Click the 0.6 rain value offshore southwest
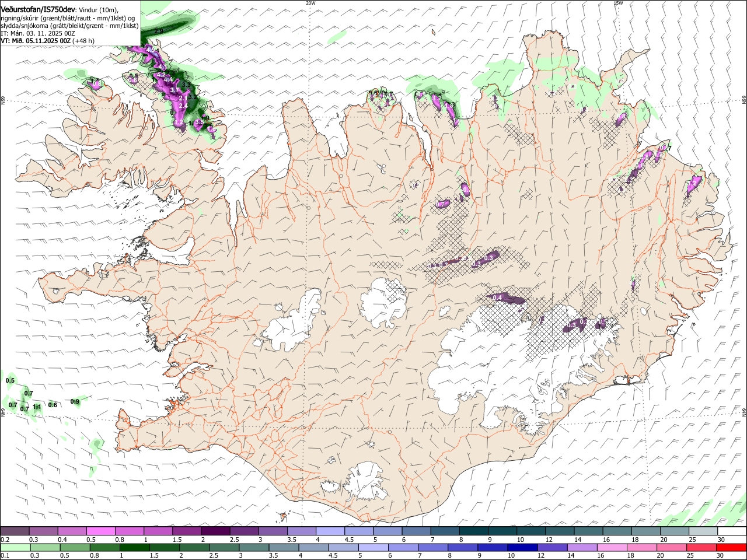 coord(53,405)
